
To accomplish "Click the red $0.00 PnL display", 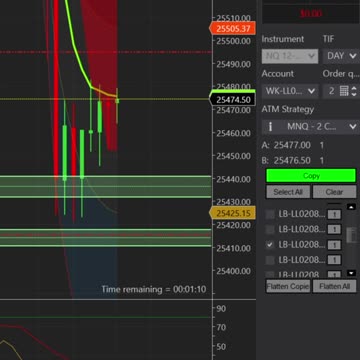I will point(311,14).
